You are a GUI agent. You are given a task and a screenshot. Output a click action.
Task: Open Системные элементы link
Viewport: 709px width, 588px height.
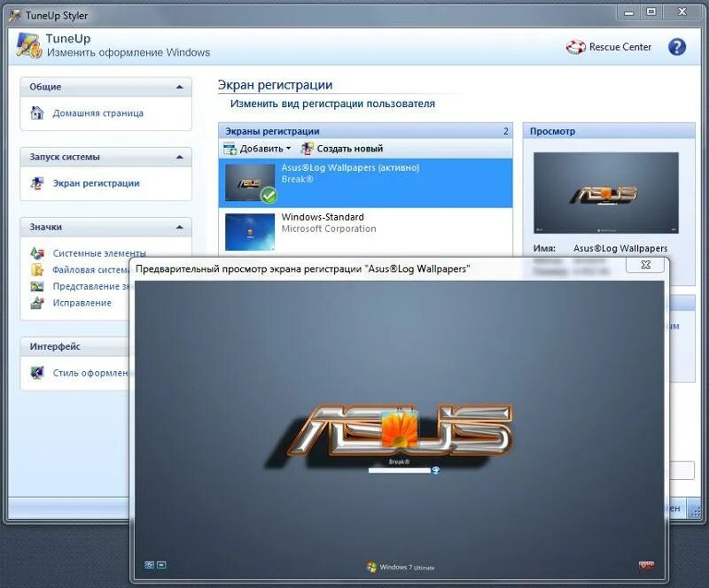99,253
